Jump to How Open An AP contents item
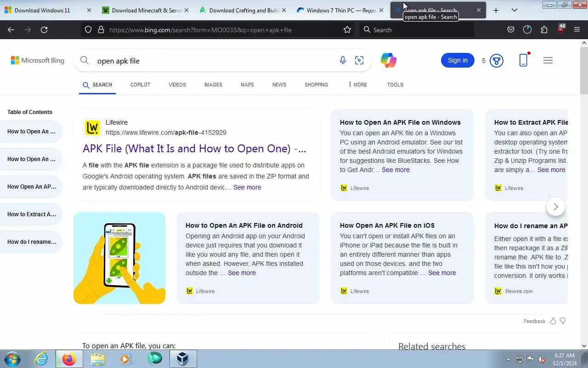 point(31,186)
